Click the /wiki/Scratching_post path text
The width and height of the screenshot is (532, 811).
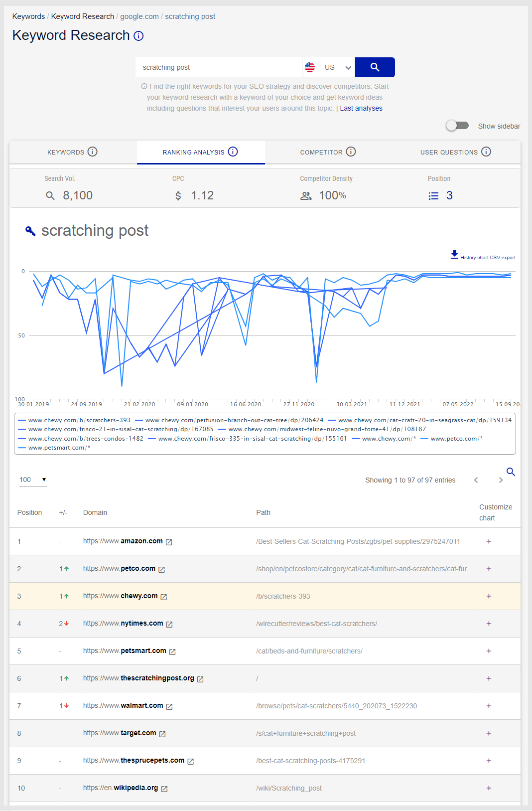pyautogui.click(x=289, y=788)
